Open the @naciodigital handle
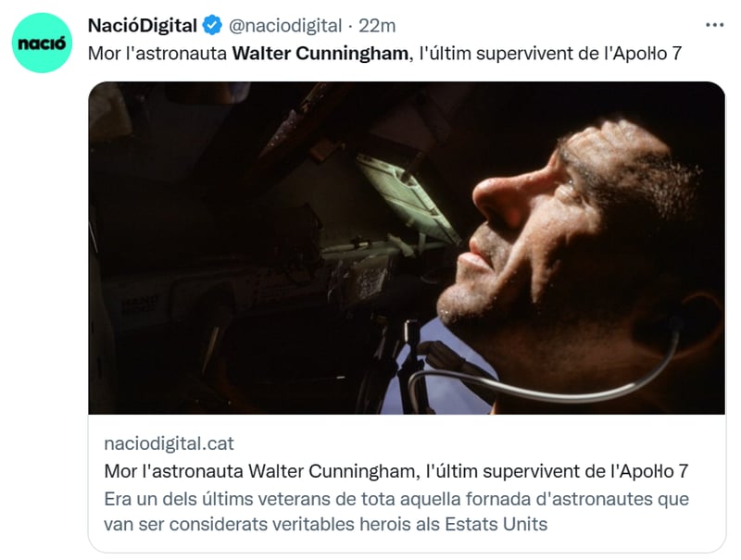 [285, 26]
